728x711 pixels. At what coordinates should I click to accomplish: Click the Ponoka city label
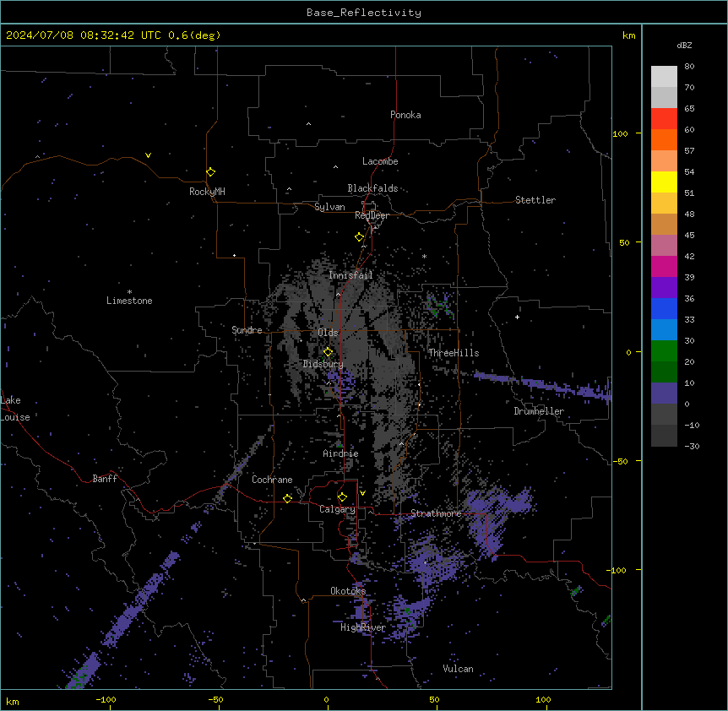[405, 115]
